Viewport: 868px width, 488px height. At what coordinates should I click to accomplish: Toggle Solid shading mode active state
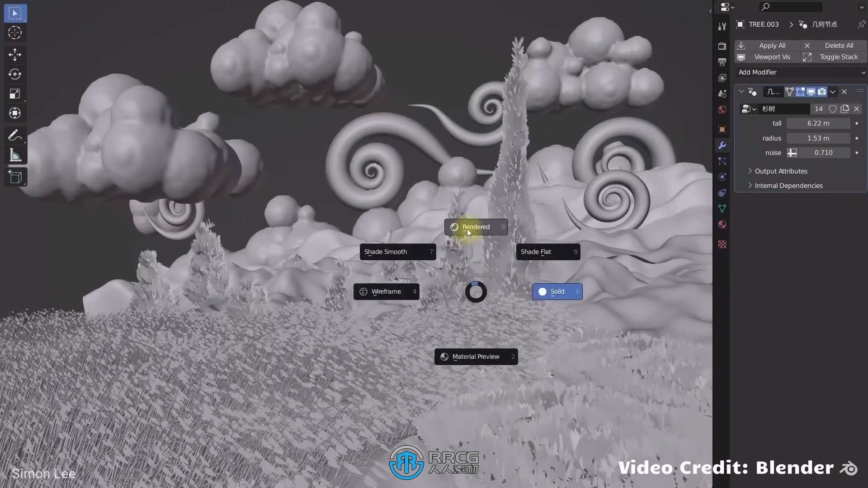[x=557, y=291]
